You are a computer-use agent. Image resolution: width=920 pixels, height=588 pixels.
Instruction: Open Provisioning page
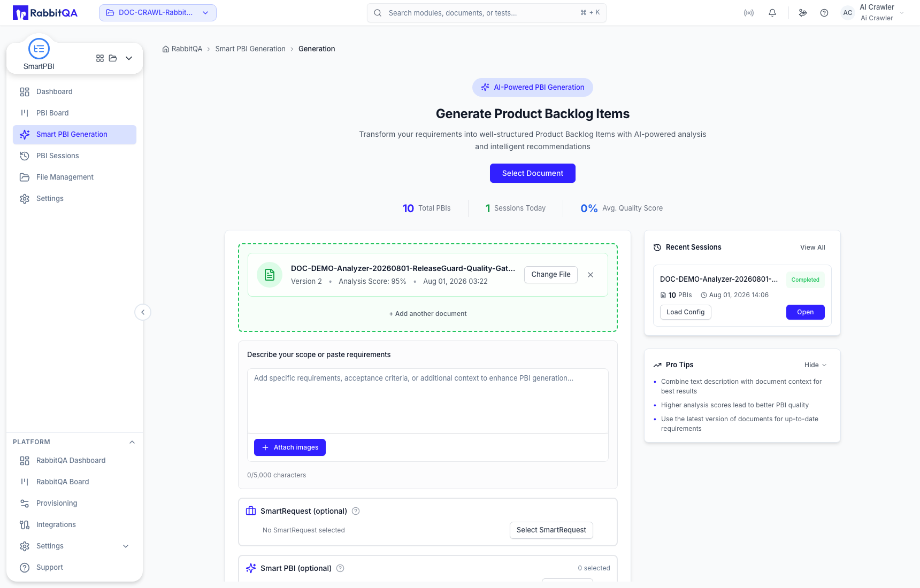coord(74,504)
